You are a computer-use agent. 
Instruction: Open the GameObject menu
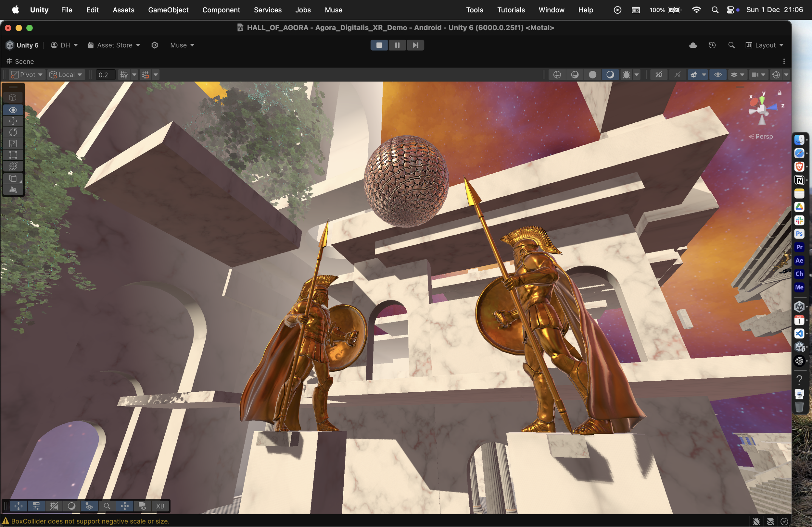click(x=168, y=10)
